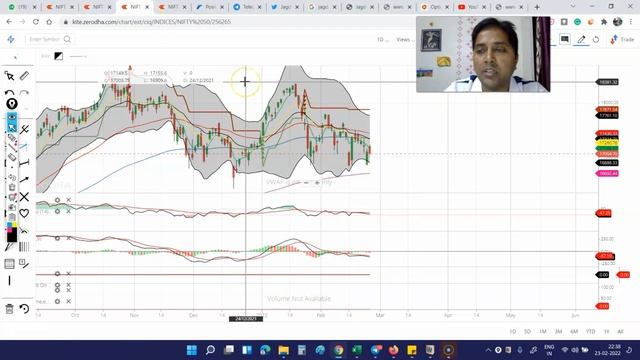640x360 pixels.
Task: Select the 1M range button
Action: point(543,331)
